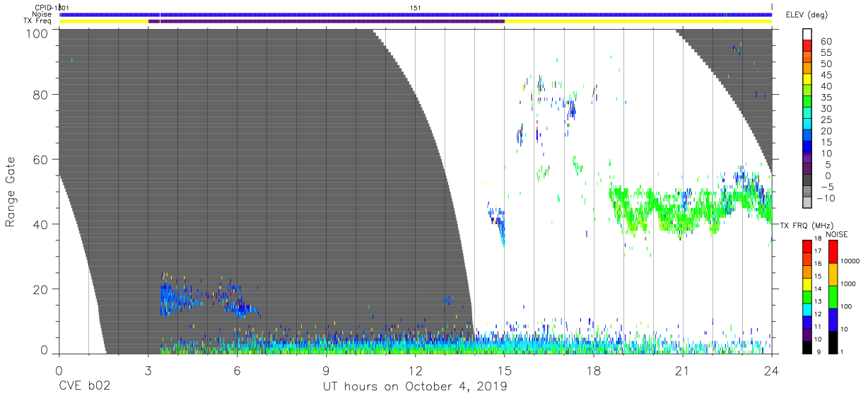Click the yellow segment of the TX FRQ colorbar

808,284
